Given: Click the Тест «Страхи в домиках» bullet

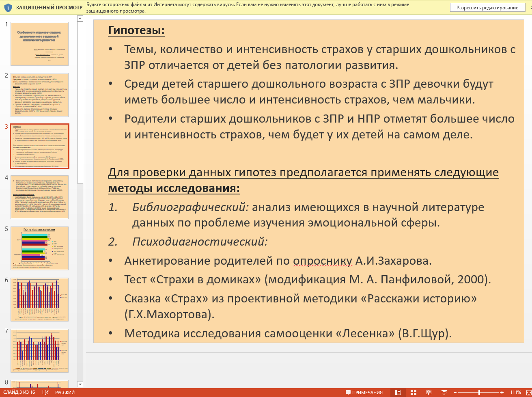Looking at the screenshot, I should 308,280.
